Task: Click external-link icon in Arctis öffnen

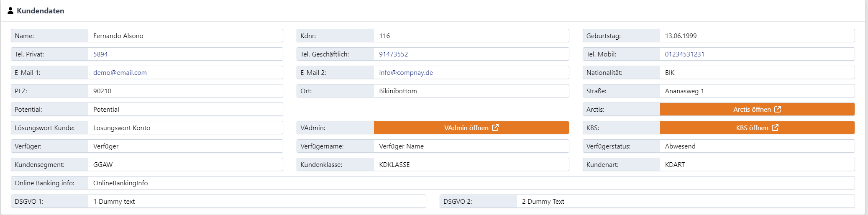Action: (778, 109)
